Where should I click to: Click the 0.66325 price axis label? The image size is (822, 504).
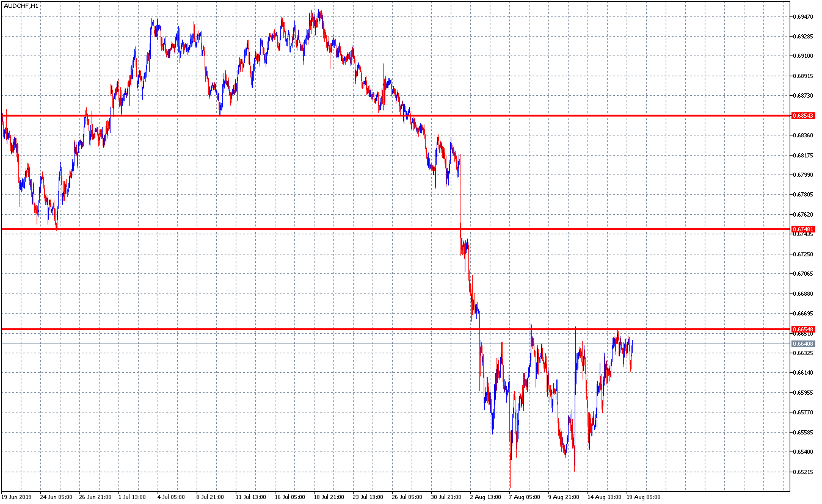(x=803, y=353)
